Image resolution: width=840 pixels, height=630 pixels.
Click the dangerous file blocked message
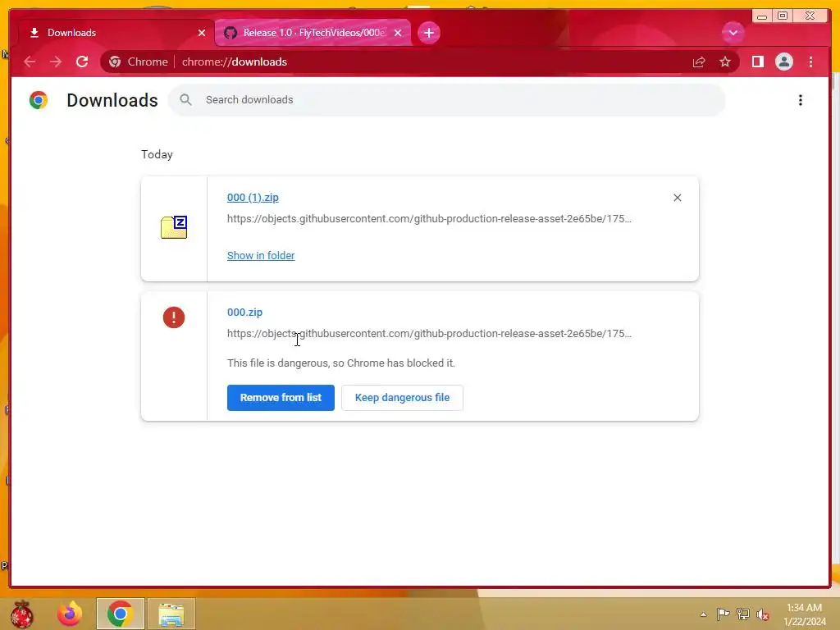[x=341, y=363]
